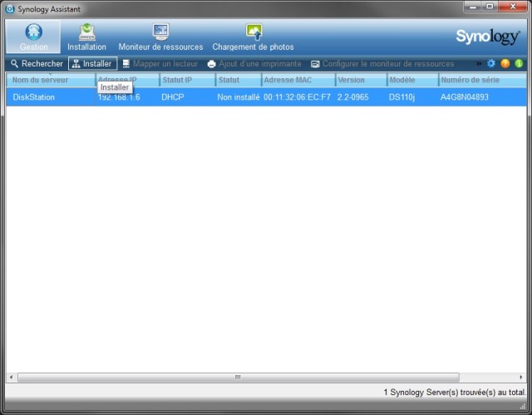
Task: Click model cell DS110j
Action: (x=401, y=97)
